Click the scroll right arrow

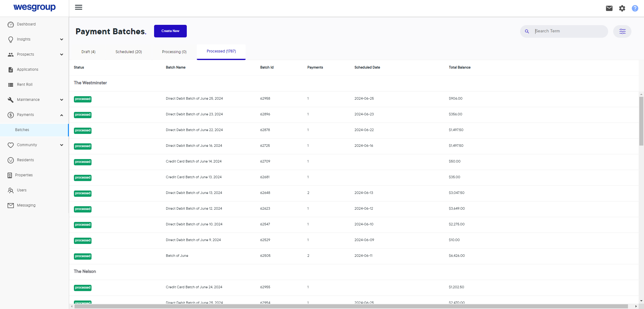tap(636, 306)
